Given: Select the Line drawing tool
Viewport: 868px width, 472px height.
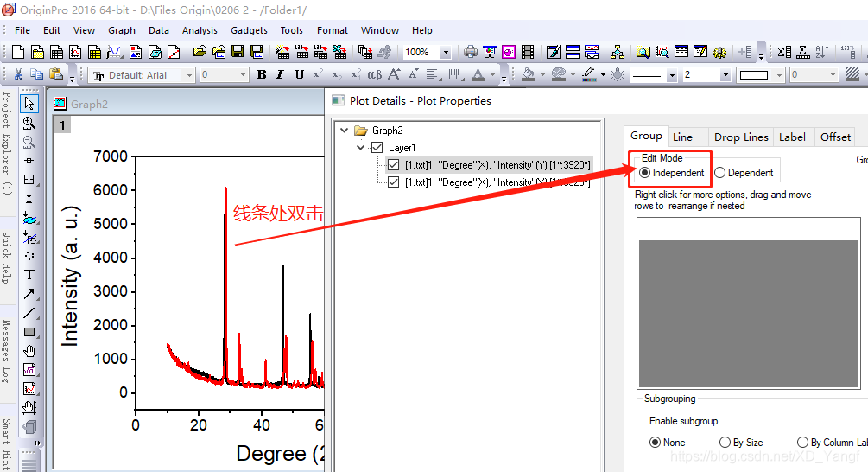Looking at the screenshot, I should coord(29,313).
